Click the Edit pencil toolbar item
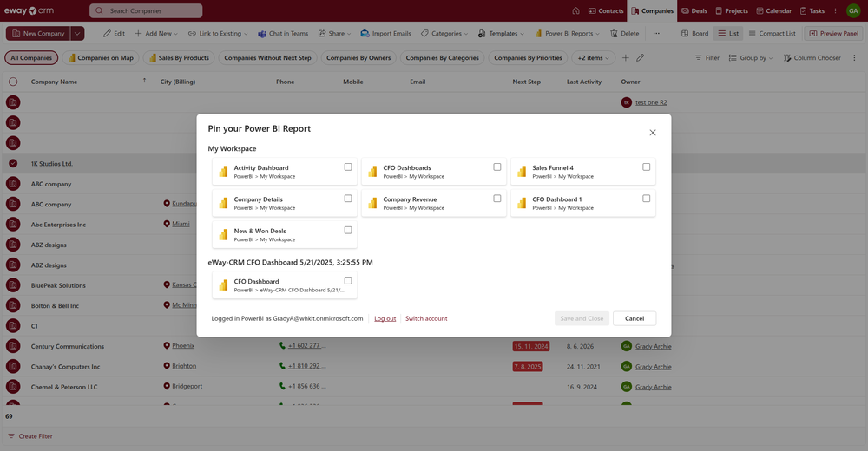 click(x=114, y=33)
